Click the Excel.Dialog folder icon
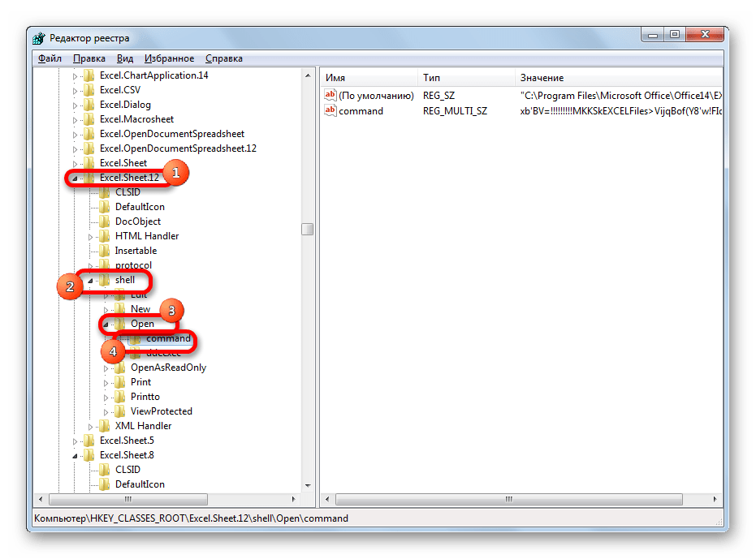756x559 pixels. pyautogui.click(x=89, y=105)
